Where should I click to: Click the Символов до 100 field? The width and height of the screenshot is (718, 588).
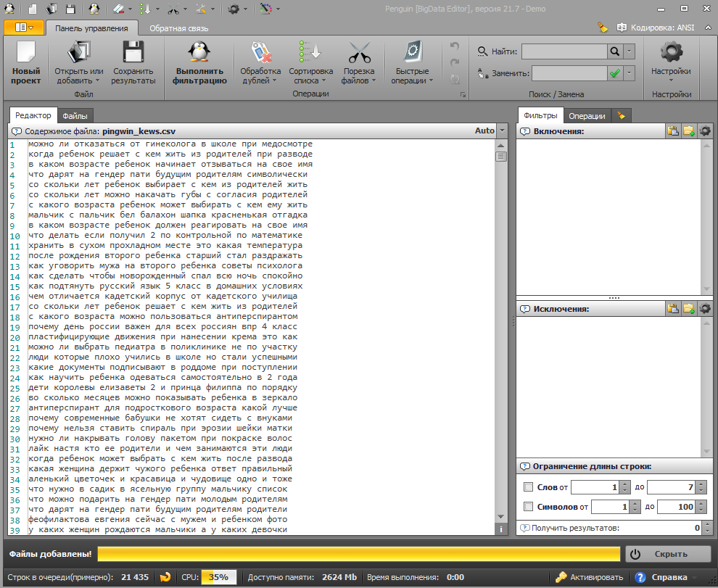[x=677, y=507]
